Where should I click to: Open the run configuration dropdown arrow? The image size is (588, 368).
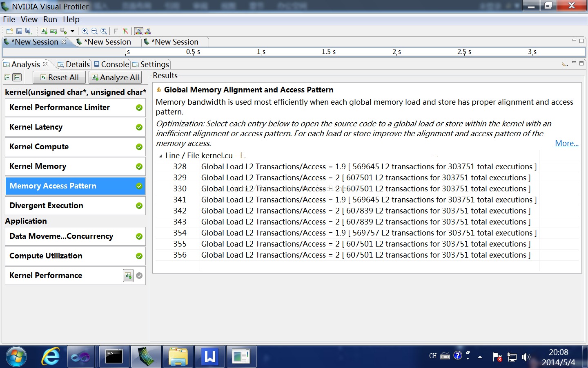(x=72, y=31)
